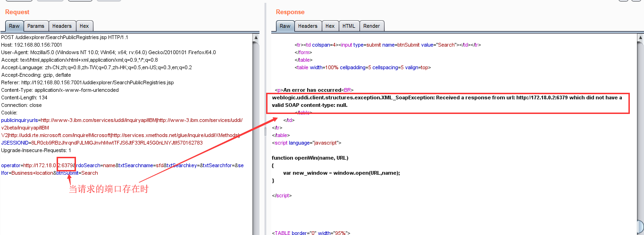The image size is (644, 235).
Task: Click the Cookie: header line
Action: [x=9, y=113]
